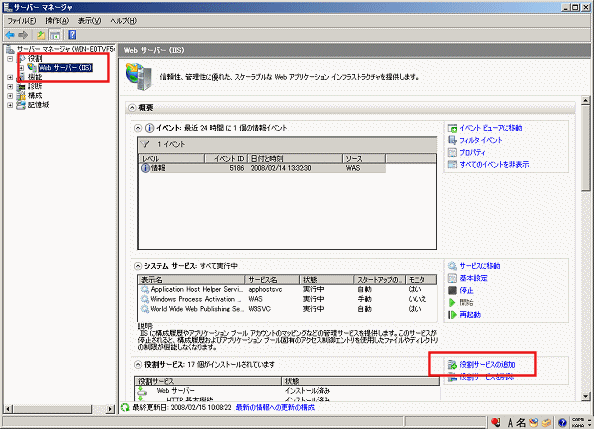594x429 pixels.
Task: Click the Forward arrow toolbar icon
Action: [x=23, y=35]
